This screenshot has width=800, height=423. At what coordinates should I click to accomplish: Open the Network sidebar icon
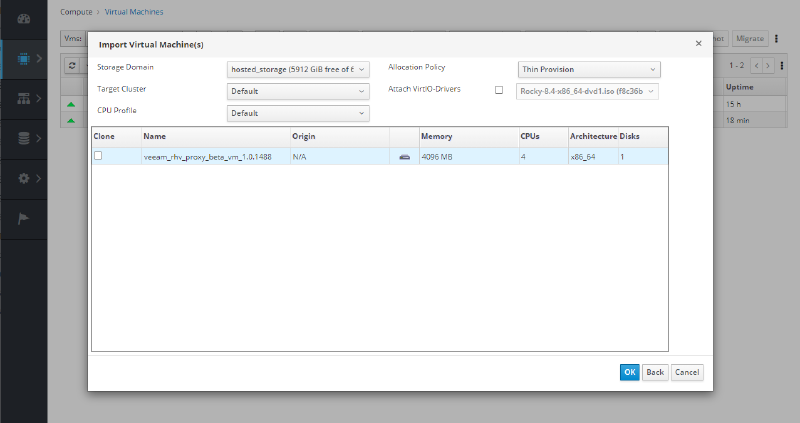coord(23,98)
